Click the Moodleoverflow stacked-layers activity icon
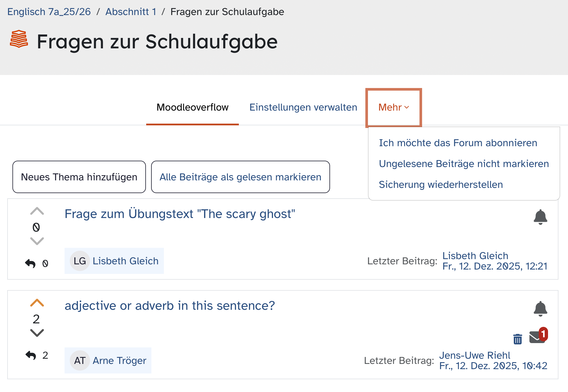 (19, 39)
